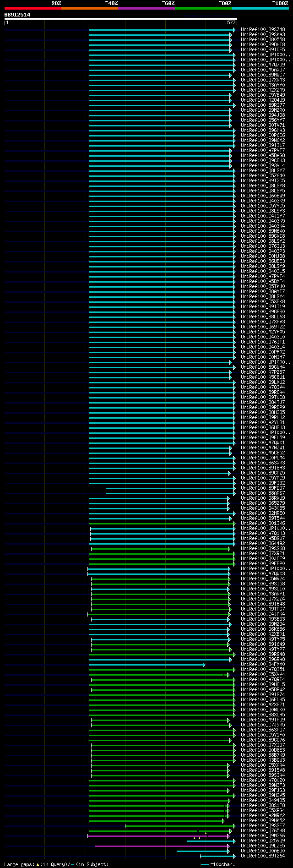Screen dimensions: 293x868
Task: Open hit UniRef100_Q259Q9
Action: click(x=263, y=841)
